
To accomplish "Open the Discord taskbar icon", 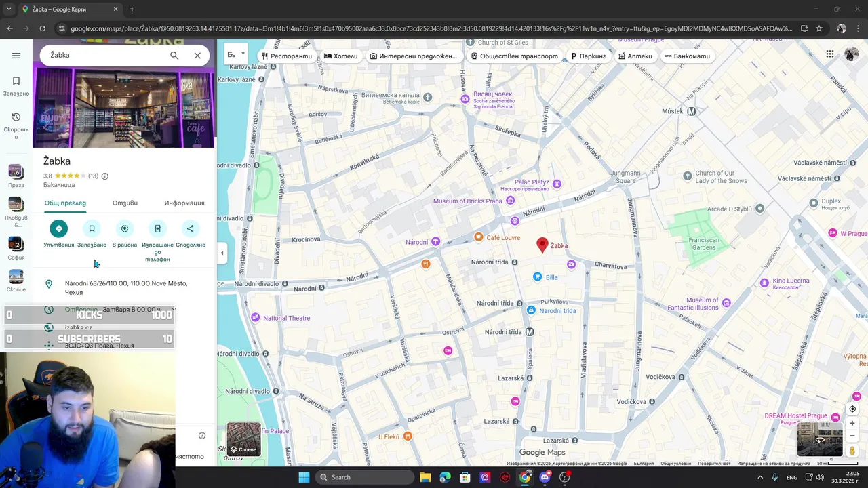I will (545, 477).
